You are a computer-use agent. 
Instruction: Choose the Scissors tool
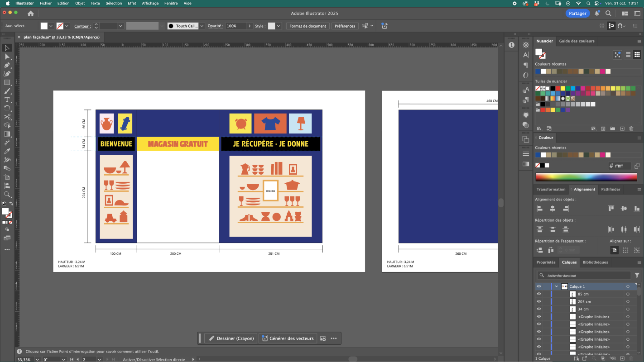(7, 117)
